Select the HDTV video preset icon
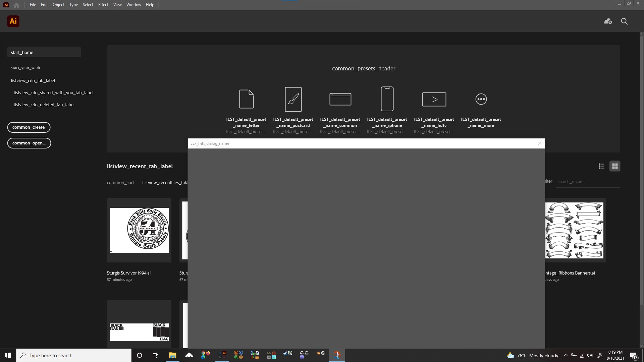This screenshot has height=362, width=644. [x=434, y=99]
